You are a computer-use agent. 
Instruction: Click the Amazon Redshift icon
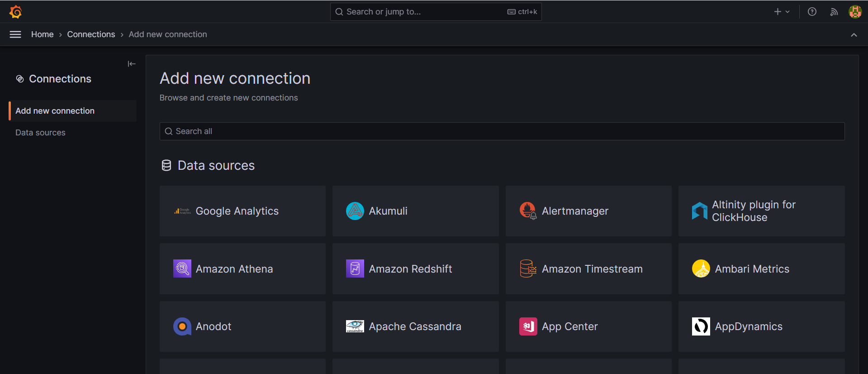tap(355, 269)
